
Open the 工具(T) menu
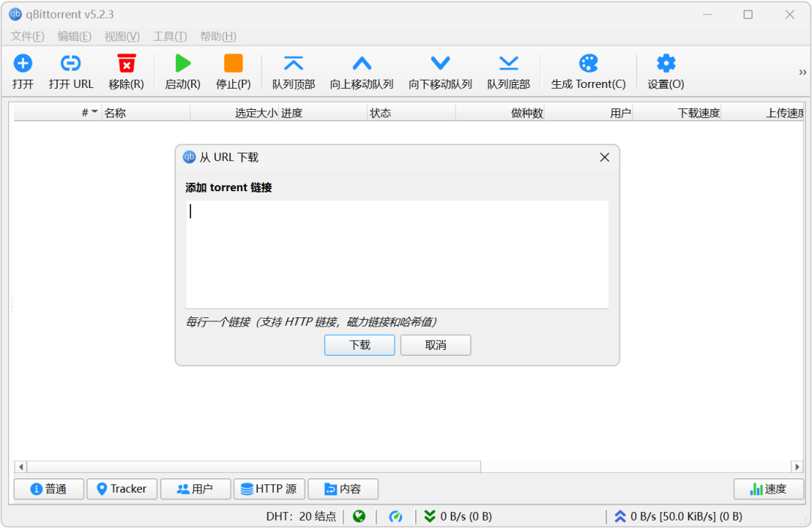170,36
